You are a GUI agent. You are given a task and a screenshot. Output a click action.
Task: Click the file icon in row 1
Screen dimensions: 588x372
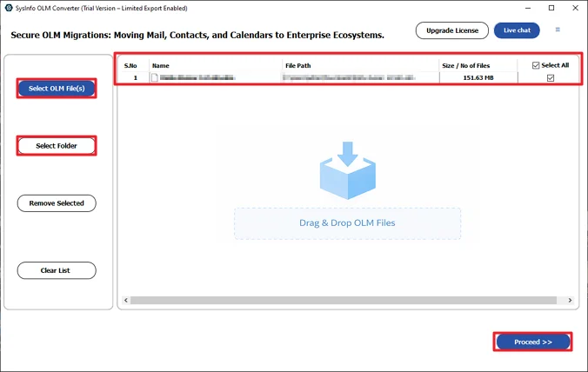click(x=154, y=77)
